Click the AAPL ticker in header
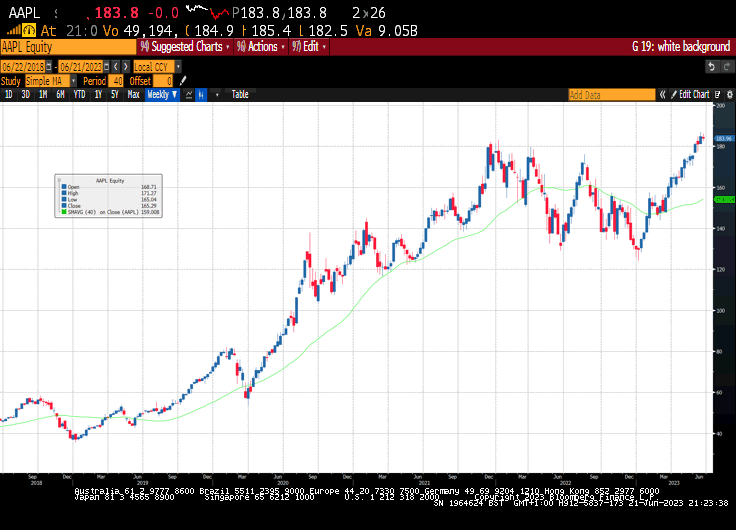This screenshot has height=530, width=736. 24,13
